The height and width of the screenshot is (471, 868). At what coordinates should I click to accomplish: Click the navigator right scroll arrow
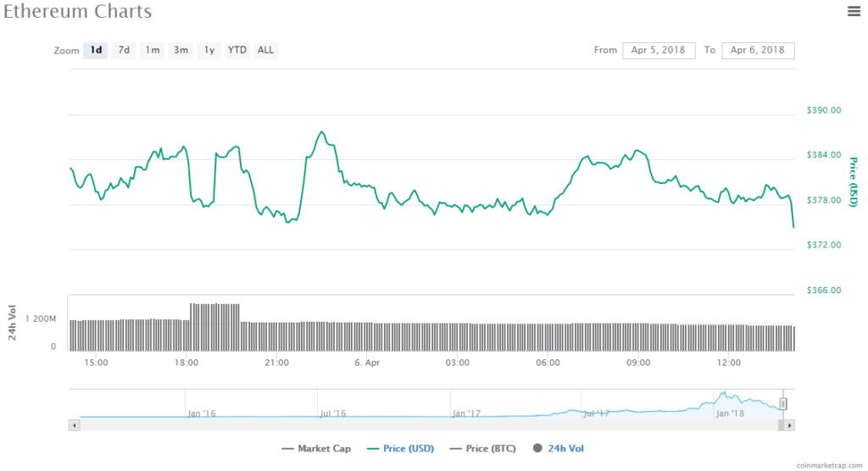point(790,426)
